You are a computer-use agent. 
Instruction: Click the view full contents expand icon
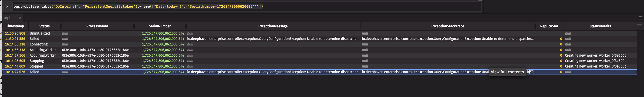(x=531, y=72)
